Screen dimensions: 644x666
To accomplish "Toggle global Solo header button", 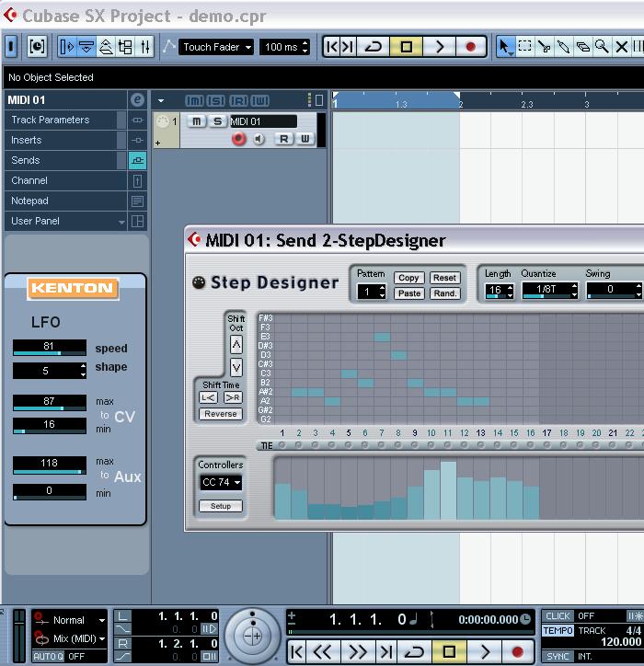I will pos(216,100).
